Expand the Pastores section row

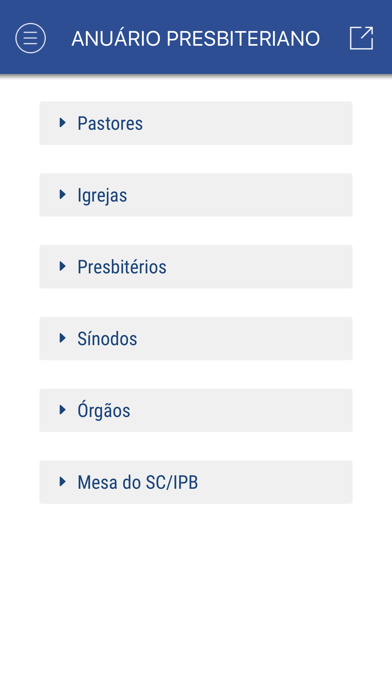[x=196, y=123]
